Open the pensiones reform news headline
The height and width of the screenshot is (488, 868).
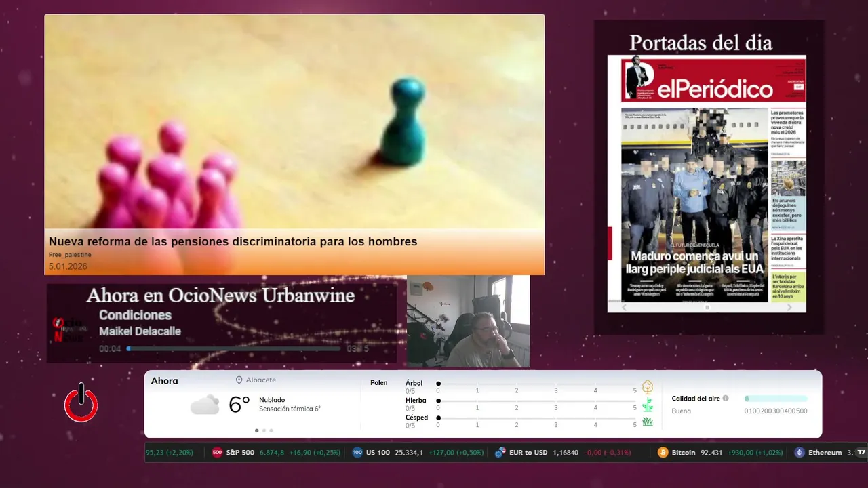tap(233, 241)
